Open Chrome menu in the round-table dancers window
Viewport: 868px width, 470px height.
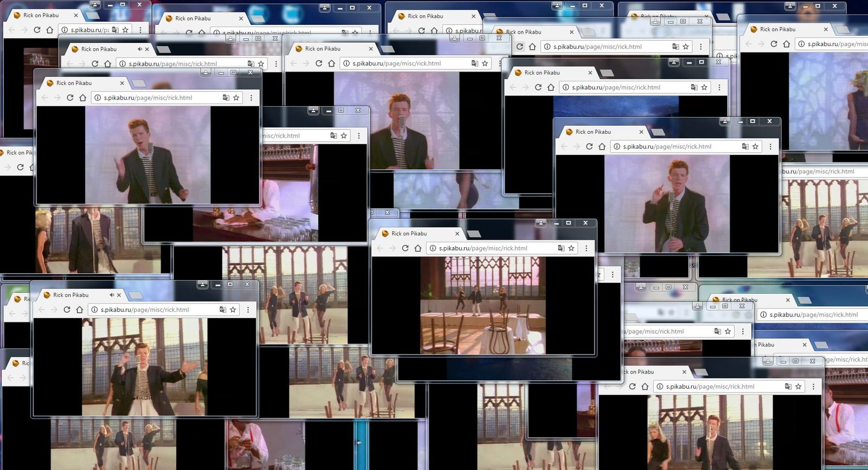coord(586,248)
